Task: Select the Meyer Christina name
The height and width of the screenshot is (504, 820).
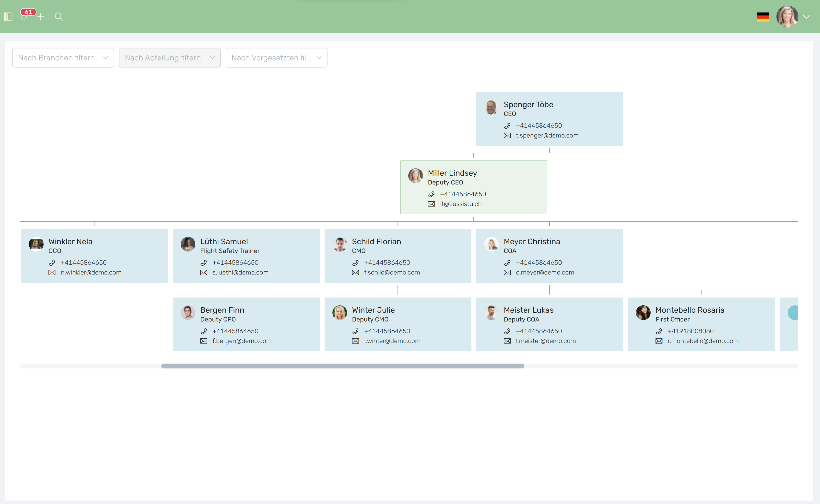Action: click(532, 242)
